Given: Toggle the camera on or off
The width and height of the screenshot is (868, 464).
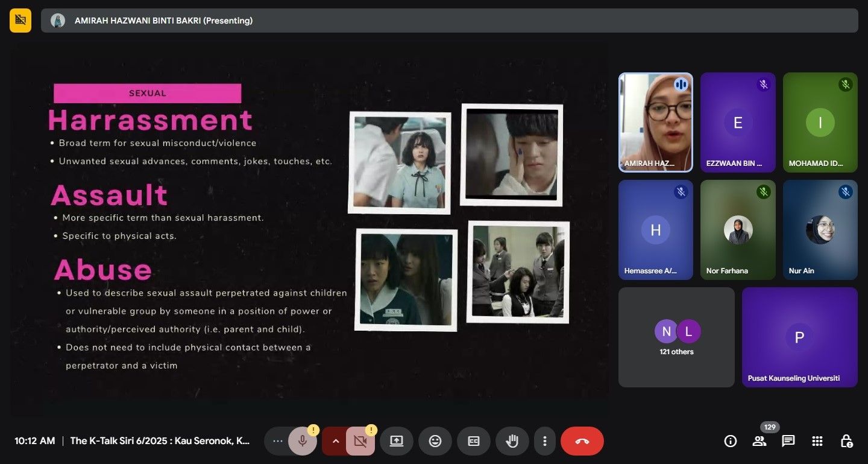Looking at the screenshot, I should coord(360,441).
